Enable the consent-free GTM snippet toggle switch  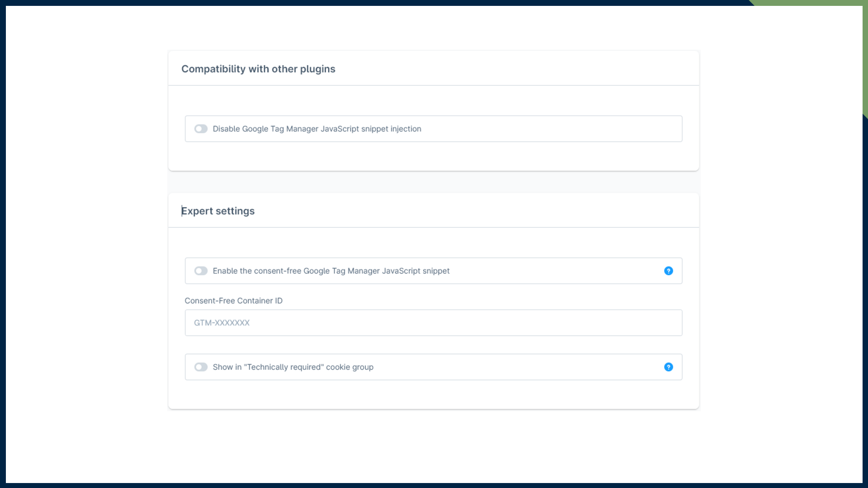201,271
